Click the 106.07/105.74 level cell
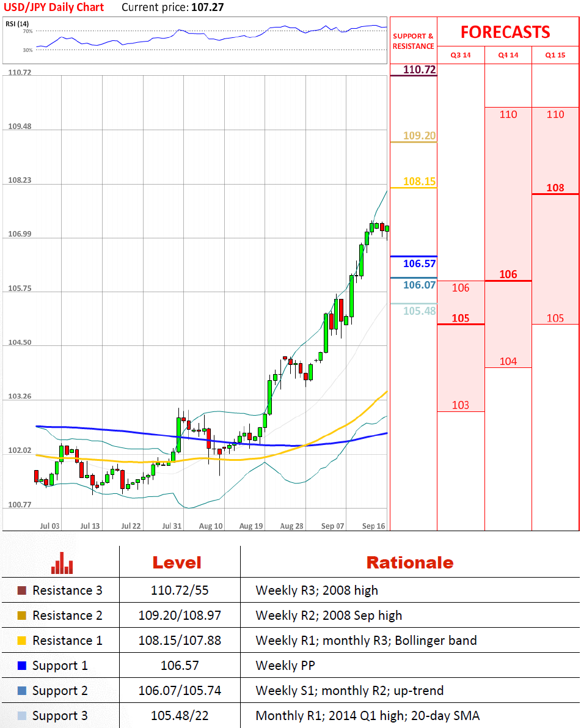 (180, 691)
